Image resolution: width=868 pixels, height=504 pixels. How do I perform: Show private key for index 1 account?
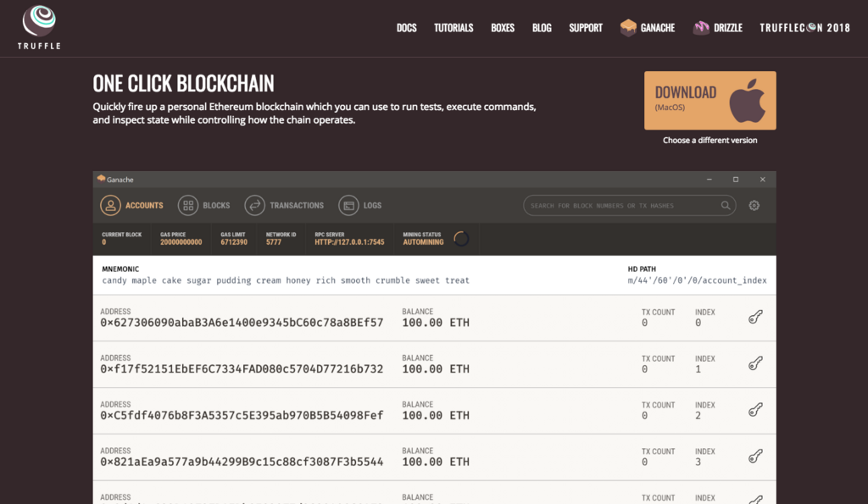tap(755, 363)
